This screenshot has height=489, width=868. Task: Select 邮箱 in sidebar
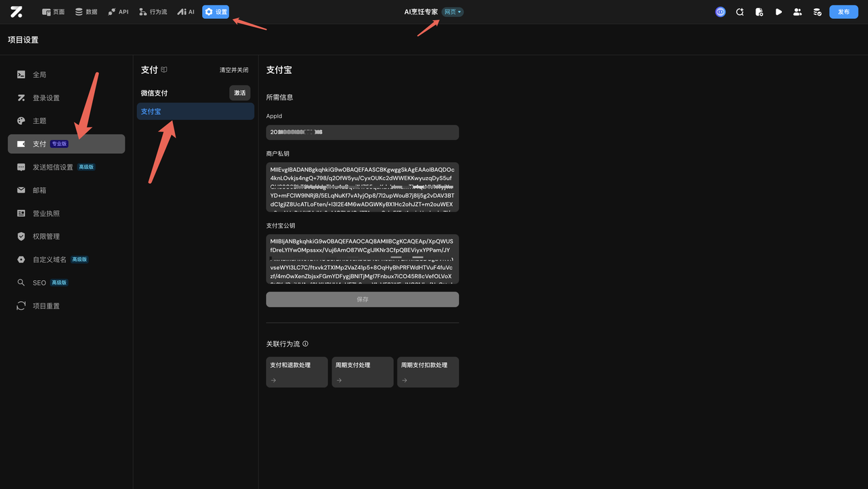[x=66, y=190]
